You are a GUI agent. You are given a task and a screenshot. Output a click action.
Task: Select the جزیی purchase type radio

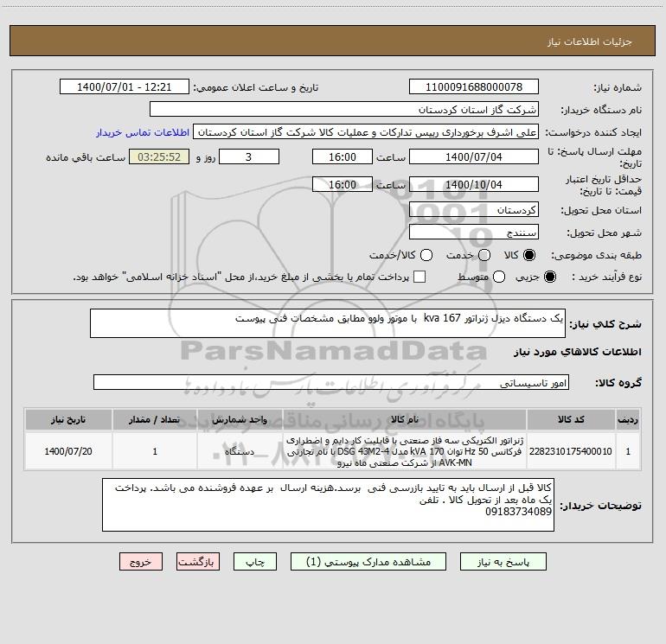[550, 277]
